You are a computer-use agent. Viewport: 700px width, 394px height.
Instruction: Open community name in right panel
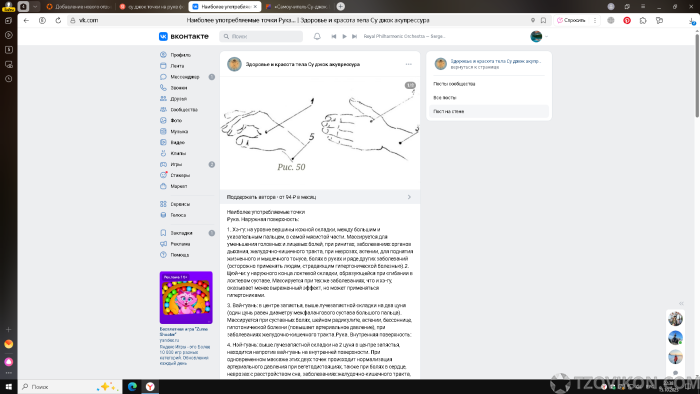point(496,61)
